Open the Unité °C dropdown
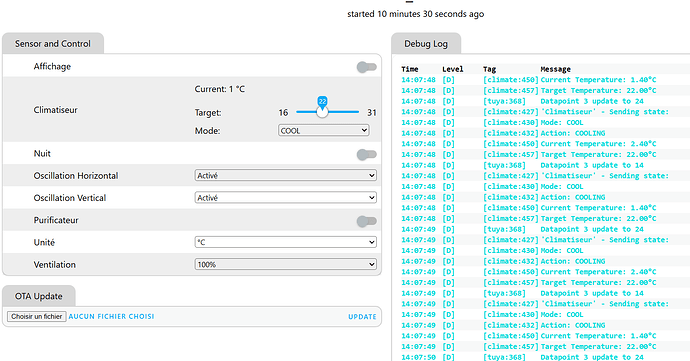The width and height of the screenshot is (690, 361). click(x=286, y=242)
